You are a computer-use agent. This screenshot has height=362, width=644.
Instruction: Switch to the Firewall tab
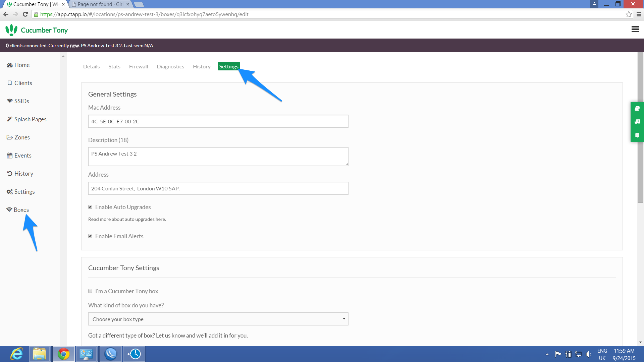click(139, 66)
